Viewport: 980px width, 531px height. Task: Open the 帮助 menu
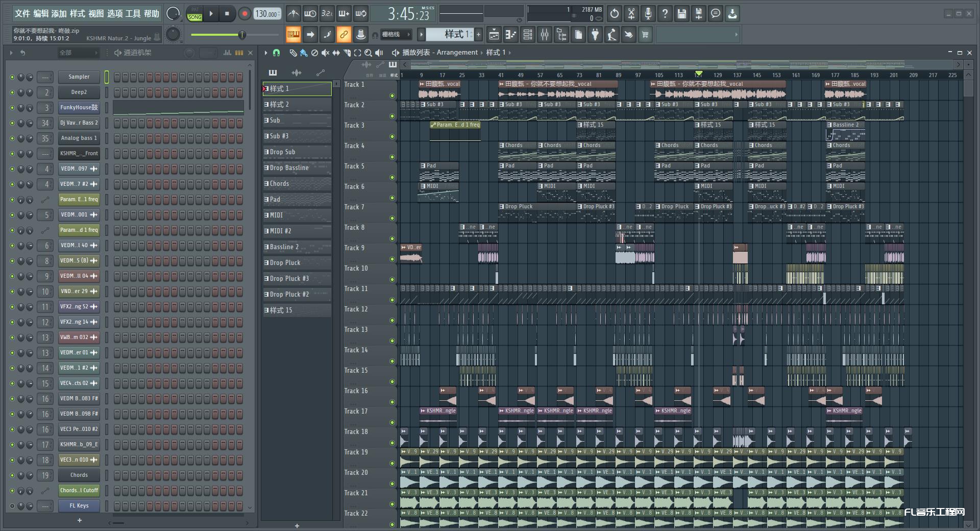pos(152,14)
